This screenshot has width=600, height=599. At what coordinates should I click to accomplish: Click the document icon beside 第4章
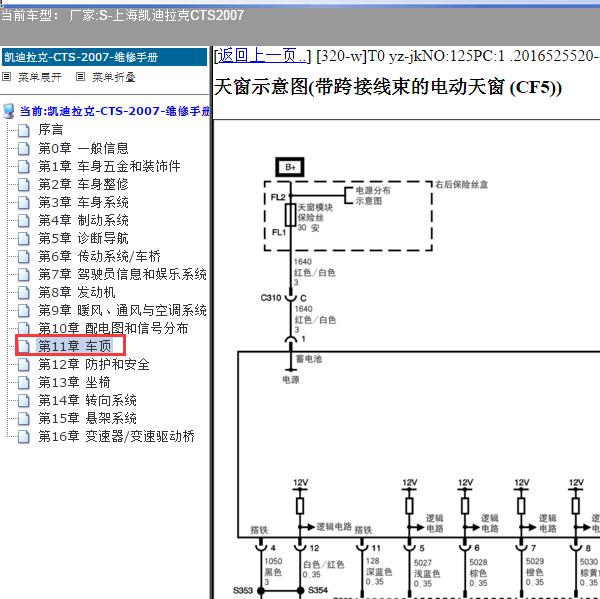tap(24, 221)
